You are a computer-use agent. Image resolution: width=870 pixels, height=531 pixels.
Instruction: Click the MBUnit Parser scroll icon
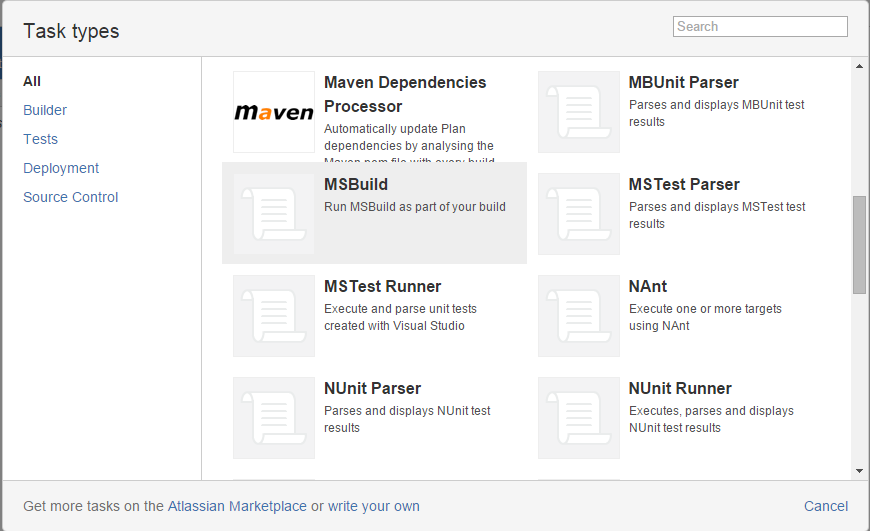(x=579, y=112)
